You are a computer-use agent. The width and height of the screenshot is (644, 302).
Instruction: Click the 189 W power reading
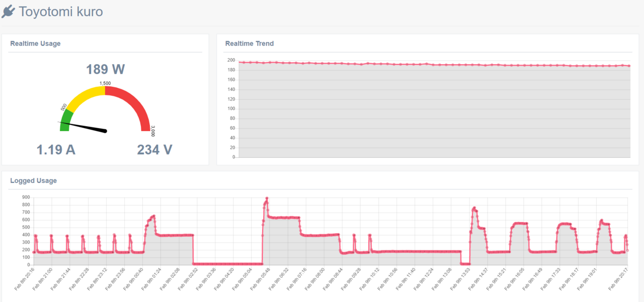click(105, 69)
